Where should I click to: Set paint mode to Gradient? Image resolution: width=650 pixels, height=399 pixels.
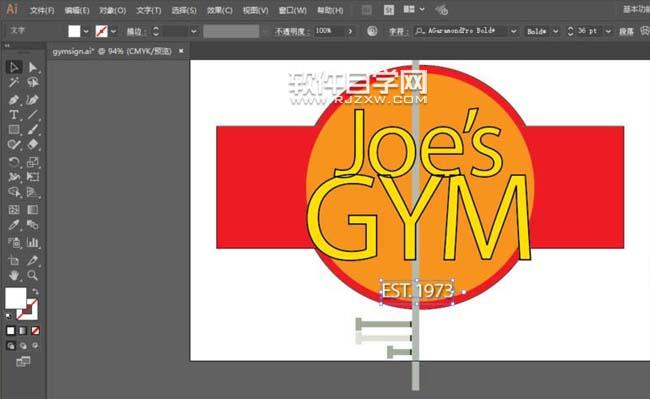pos(23,331)
